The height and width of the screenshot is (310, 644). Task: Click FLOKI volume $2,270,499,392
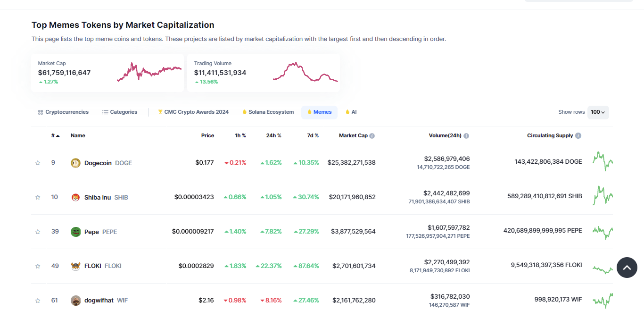447,262
